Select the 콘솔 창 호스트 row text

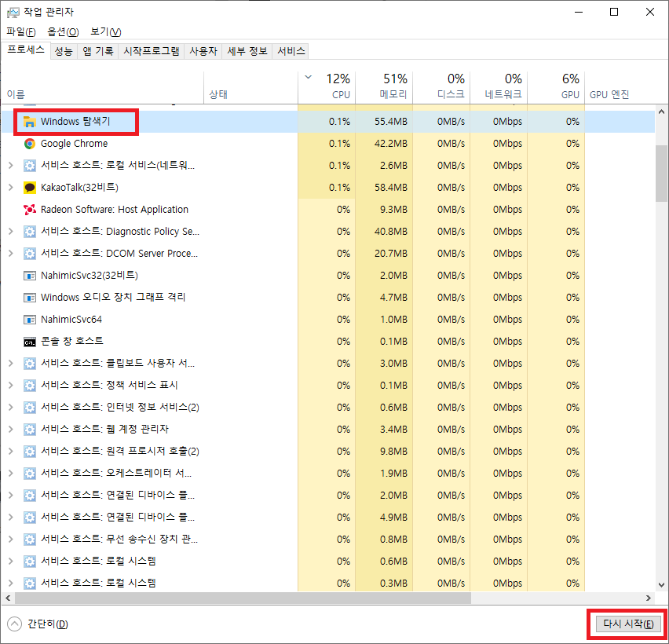pos(72,342)
